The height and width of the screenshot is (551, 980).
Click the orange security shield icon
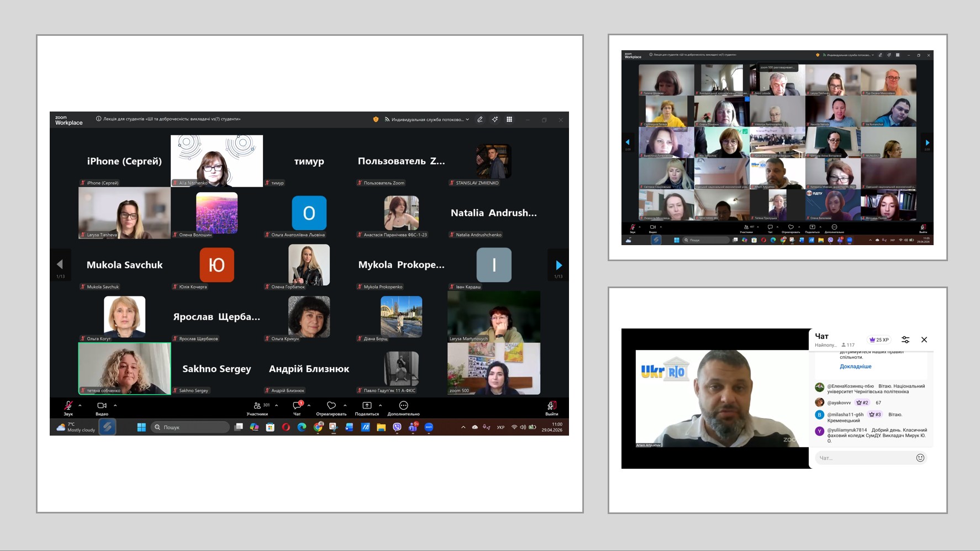pyautogui.click(x=376, y=119)
